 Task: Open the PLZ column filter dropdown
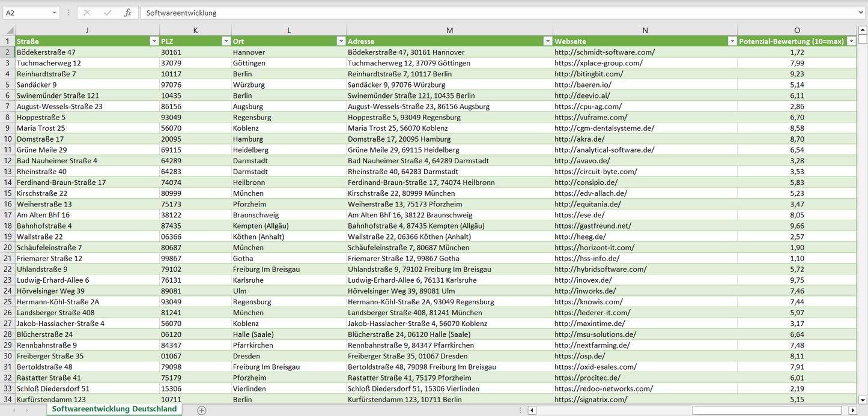pyautogui.click(x=226, y=41)
